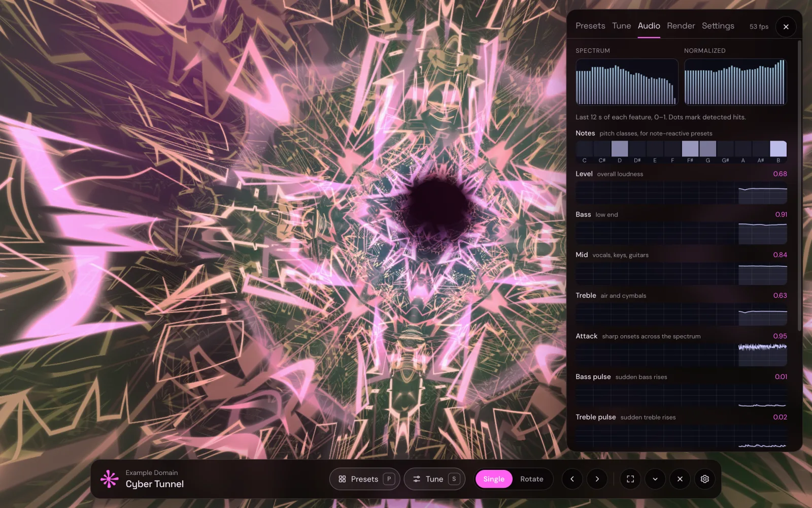
Task: Enter fullscreen mode icon
Action: pyautogui.click(x=630, y=479)
